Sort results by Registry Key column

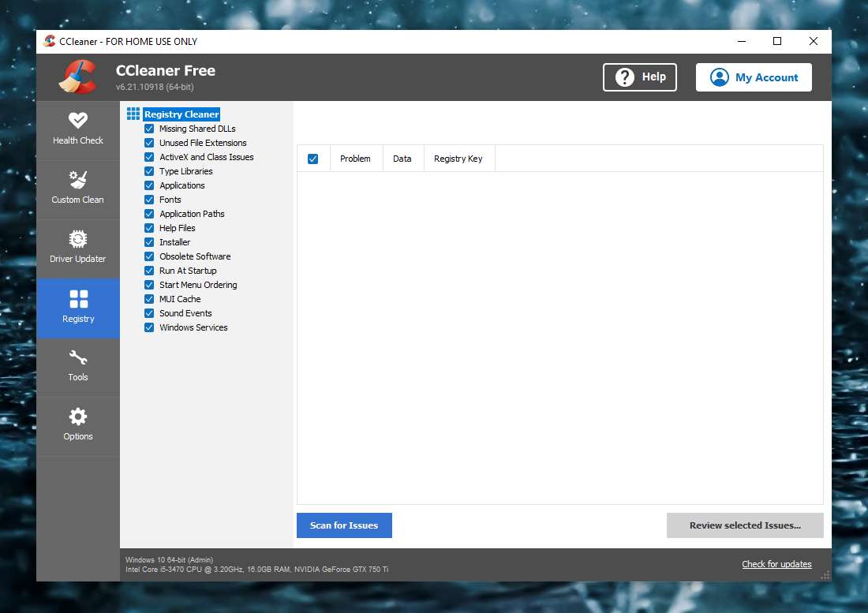[459, 159]
